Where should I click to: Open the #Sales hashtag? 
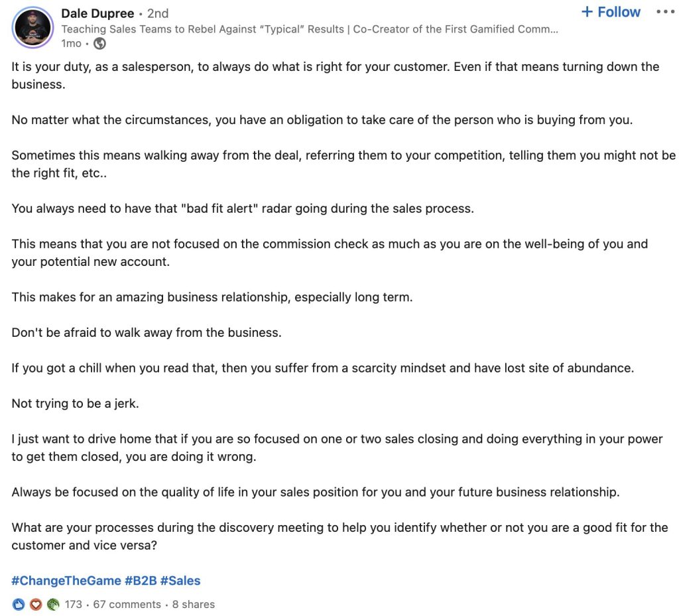coord(180,580)
